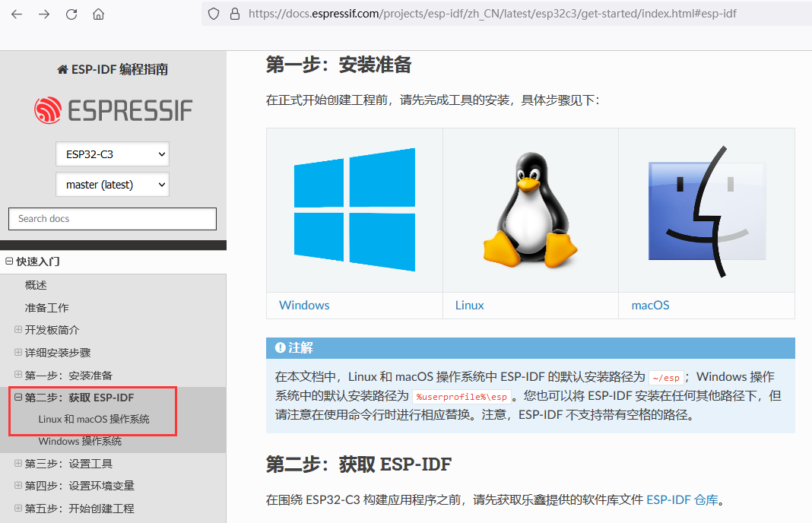Image resolution: width=812 pixels, height=523 pixels.
Task: Collapse the 快速入门 section
Action: click(9, 261)
